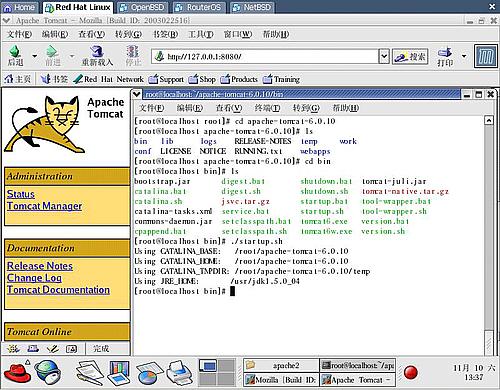Open the Help menu in Mozilla
The width and height of the screenshot is (500, 390).
click(276, 34)
